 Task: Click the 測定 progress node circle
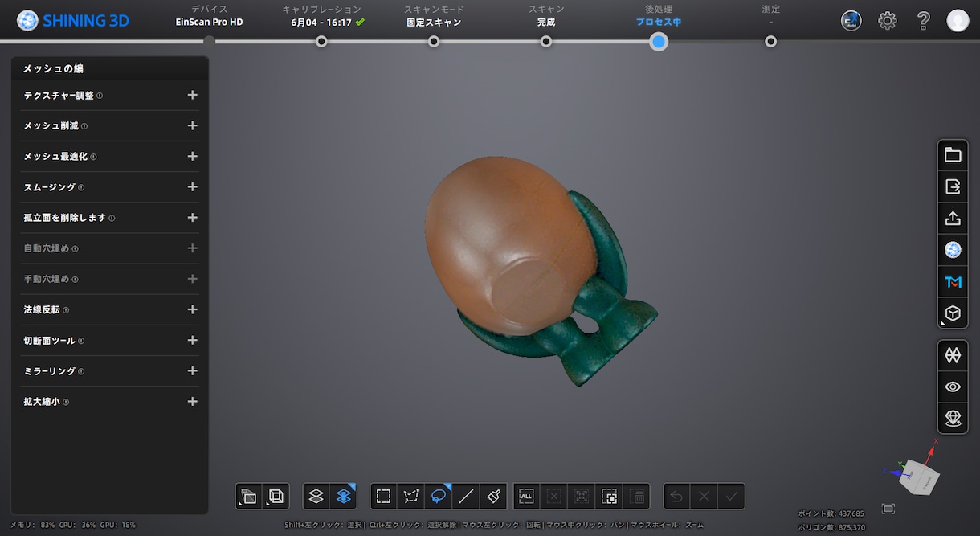click(771, 41)
